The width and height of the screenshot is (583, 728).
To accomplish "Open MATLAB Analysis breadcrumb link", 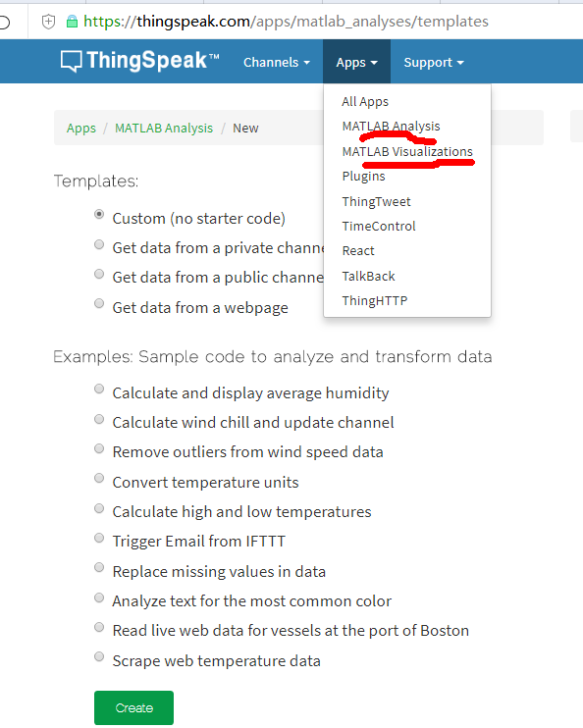I will [164, 129].
